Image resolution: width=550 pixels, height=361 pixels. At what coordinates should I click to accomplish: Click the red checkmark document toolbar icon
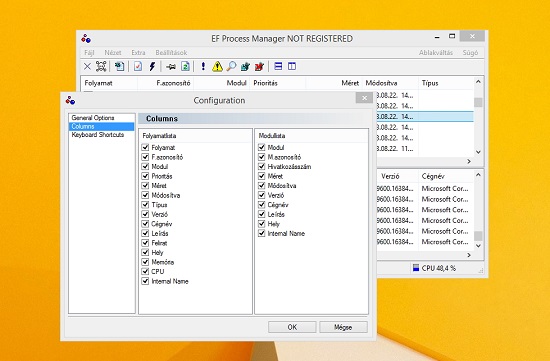[x=138, y=66]
